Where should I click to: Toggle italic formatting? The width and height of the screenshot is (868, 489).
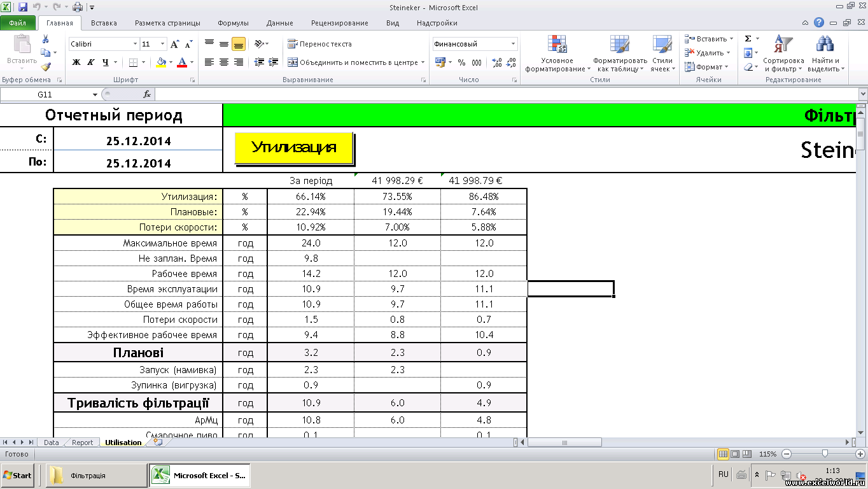point(91,62)
